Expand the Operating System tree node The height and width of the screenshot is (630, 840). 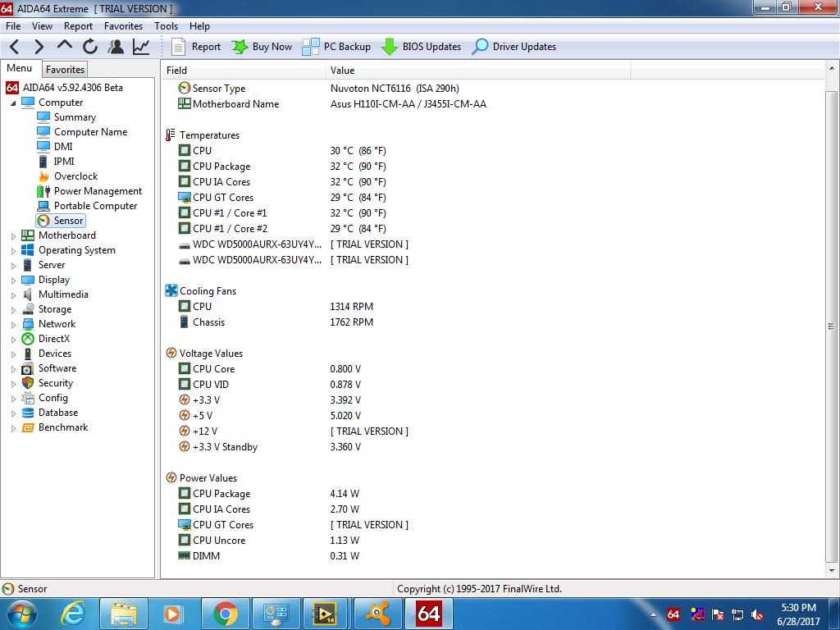tap(13, 251)
